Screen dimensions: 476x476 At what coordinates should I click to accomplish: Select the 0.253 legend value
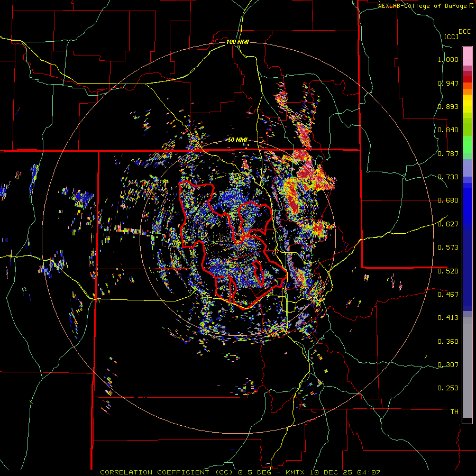[448, 388]
